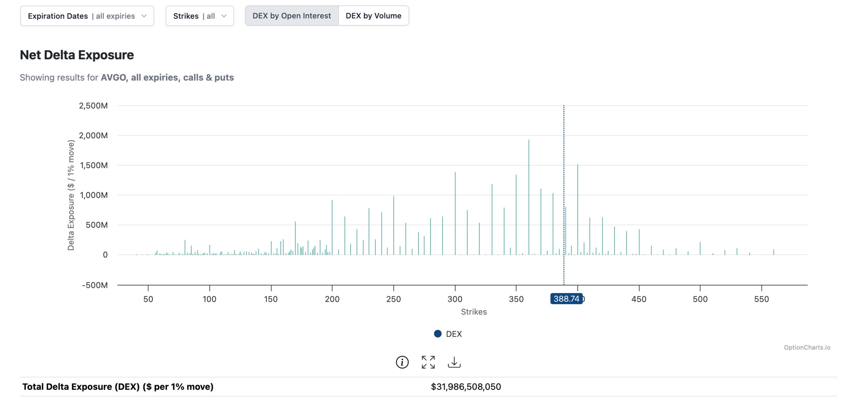The width and height of the screenshot is (868, 399).
Task: Click the download chart icon
Action: tap(454, 362)
